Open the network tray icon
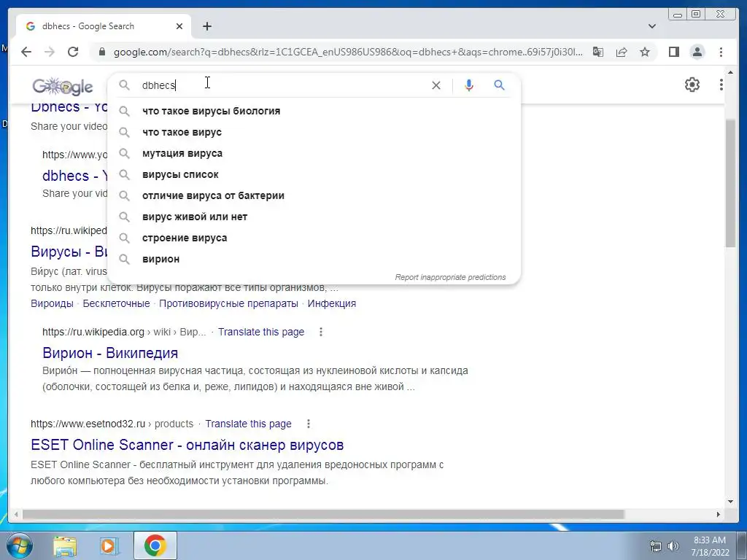Viewport: 747px width, 560px height. coord(656,546)
